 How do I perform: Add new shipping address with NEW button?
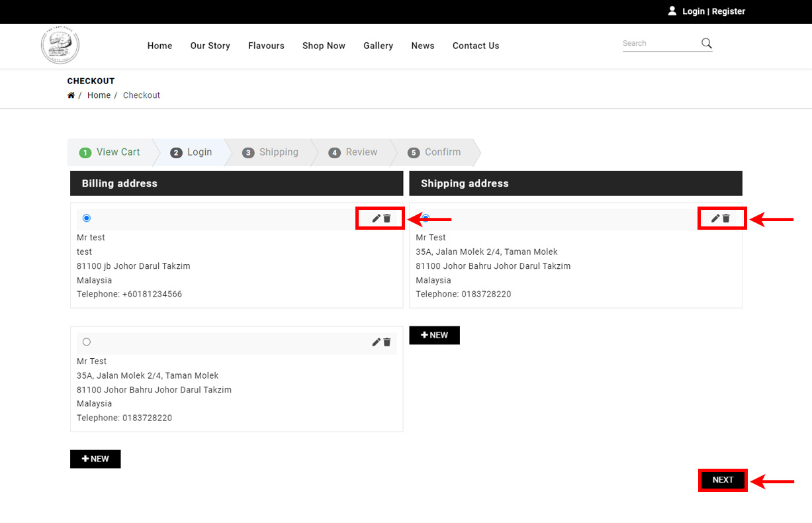434,335
